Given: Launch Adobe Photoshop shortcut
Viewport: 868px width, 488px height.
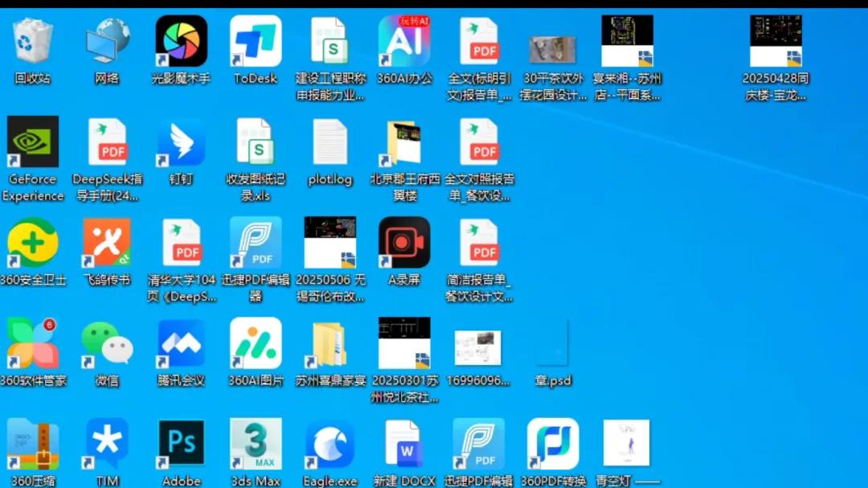Looking at the screenshot, I should click(x=182, y=444).
